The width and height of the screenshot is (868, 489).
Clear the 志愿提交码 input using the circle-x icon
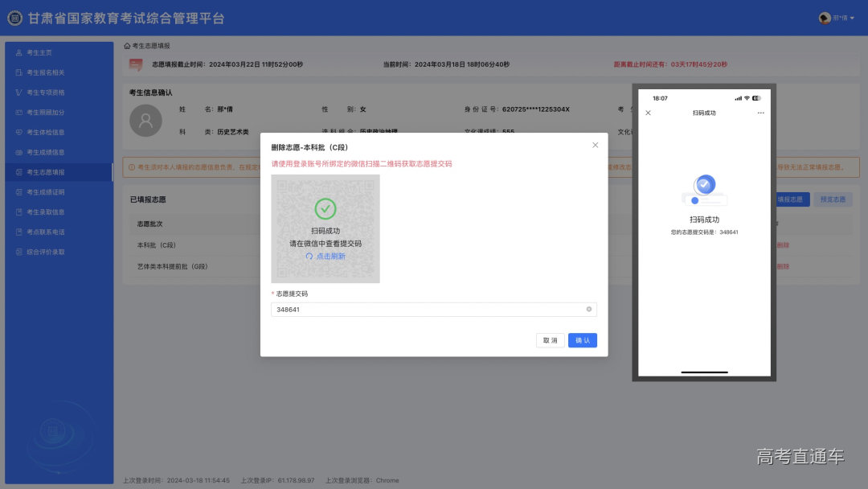tap(589, 309)
